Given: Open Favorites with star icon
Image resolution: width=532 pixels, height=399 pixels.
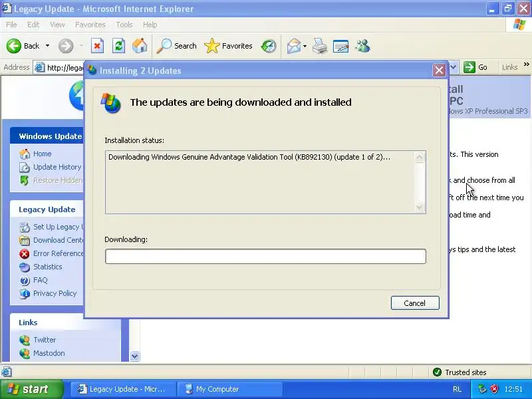Looking at the screenshot, I should point(212,46).
